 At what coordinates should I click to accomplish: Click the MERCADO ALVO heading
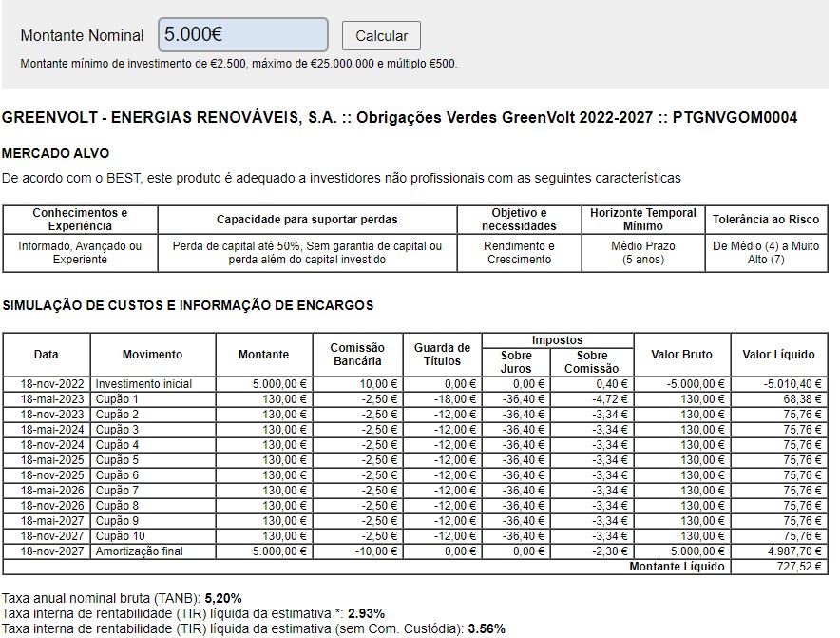[56, 153]
